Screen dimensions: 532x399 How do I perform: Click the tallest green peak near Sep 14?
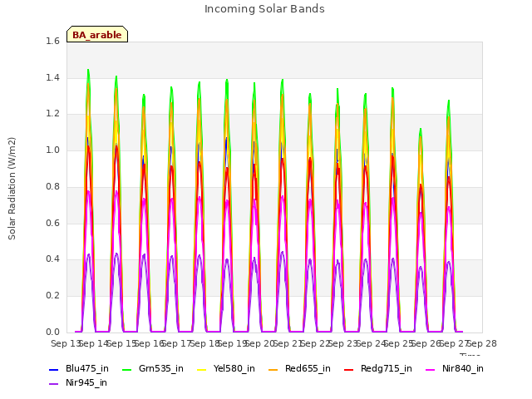point(88,70)
